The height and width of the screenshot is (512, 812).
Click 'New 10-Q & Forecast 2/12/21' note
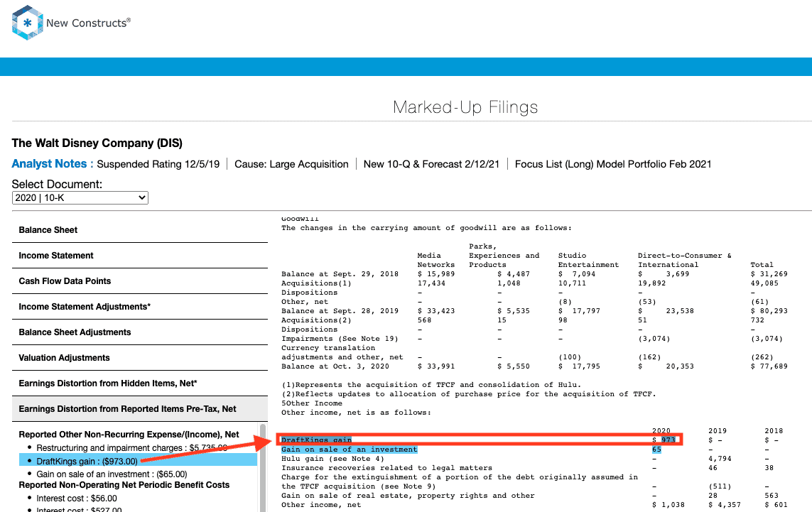click(431, 164)
